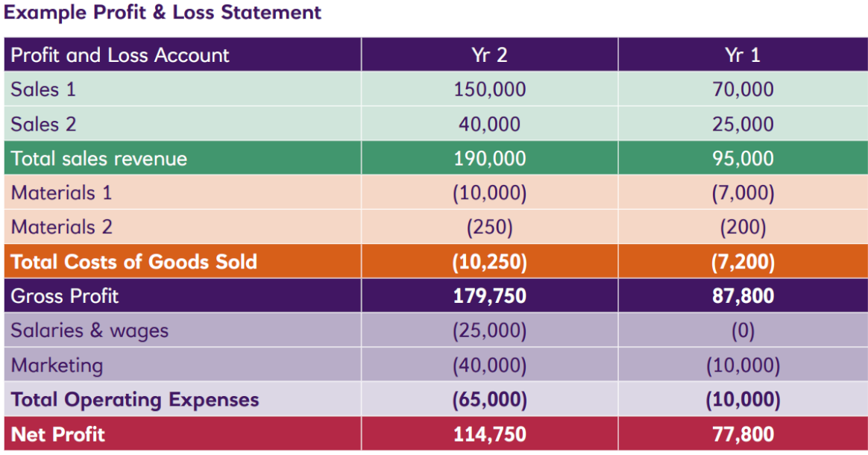The image size is (868, 455).
Task: Click the Sales 2 Yr 1 value 25,000
Action: (742, 124)
